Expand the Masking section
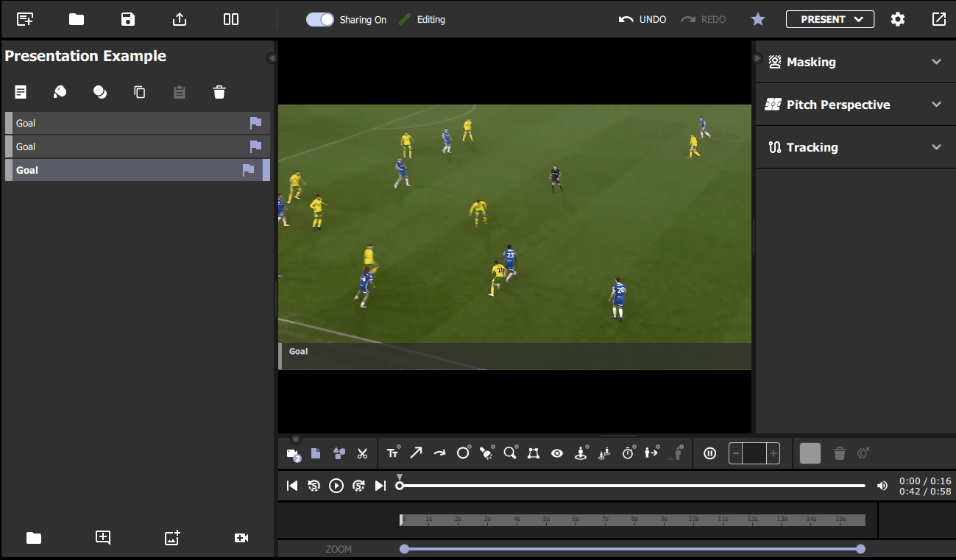Viewport: 956px width, 560px height. (x=855, y=62)
